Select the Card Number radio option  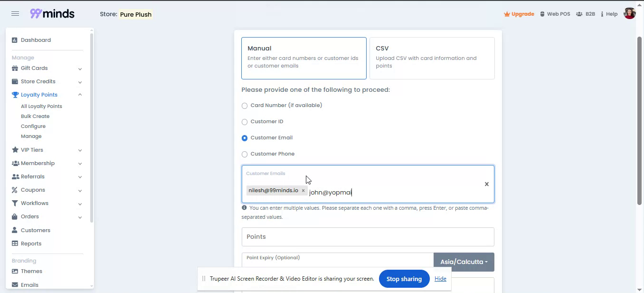245,106
